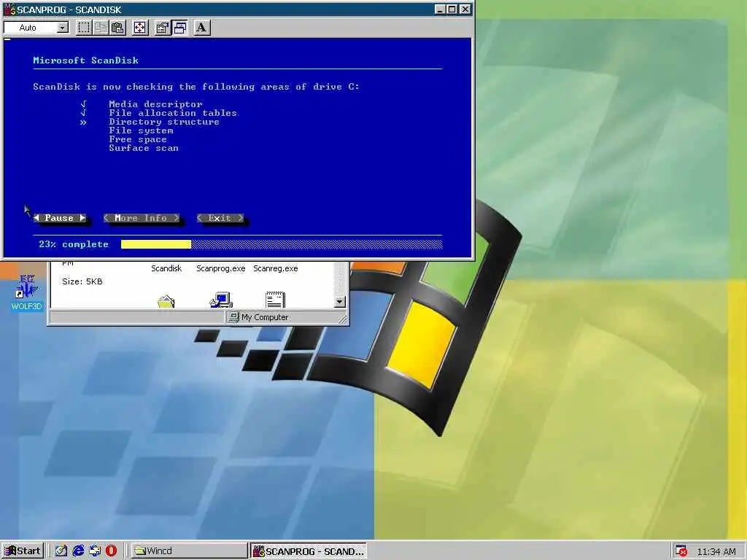Open the Auto font size dropdown
The width and height of the screenshot is (747, 560).
pos(63,28)
